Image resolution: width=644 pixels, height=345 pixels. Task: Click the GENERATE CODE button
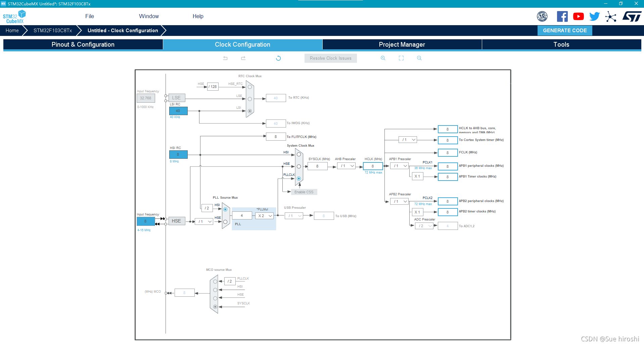click(x=565, y=31)
